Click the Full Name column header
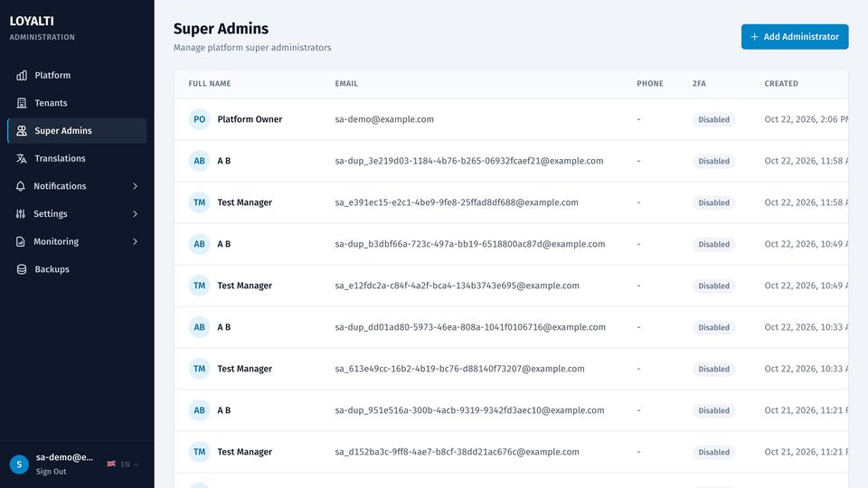This screenshot has width=868, height=488. click(x=210, y=83)
